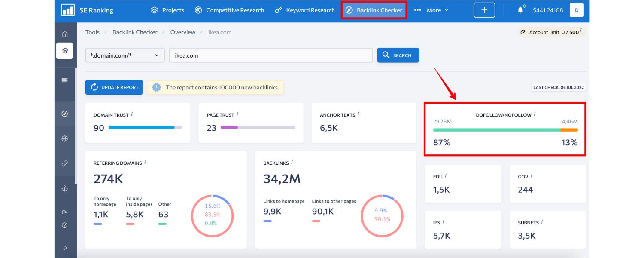644x258 pixels.
Task: Select the stacked layers sidebar icon
Action: tap(64, 51)
